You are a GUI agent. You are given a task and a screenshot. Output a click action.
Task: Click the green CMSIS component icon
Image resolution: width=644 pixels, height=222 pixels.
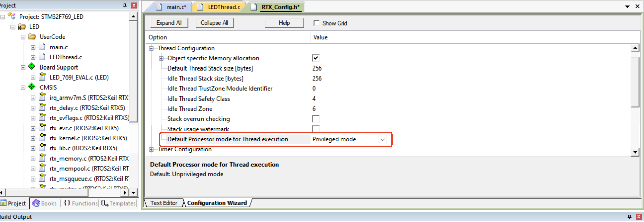[32, 87]
